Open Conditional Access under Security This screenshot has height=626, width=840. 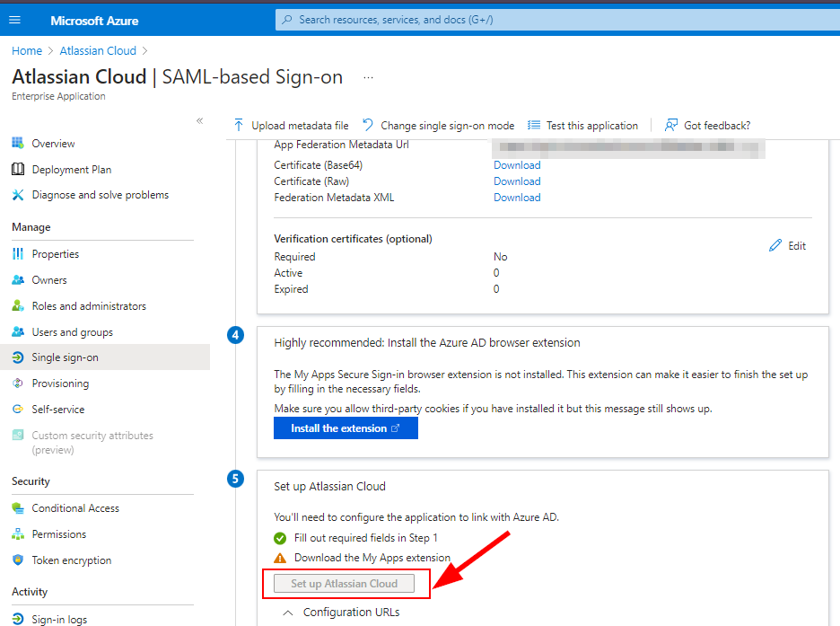75,507
